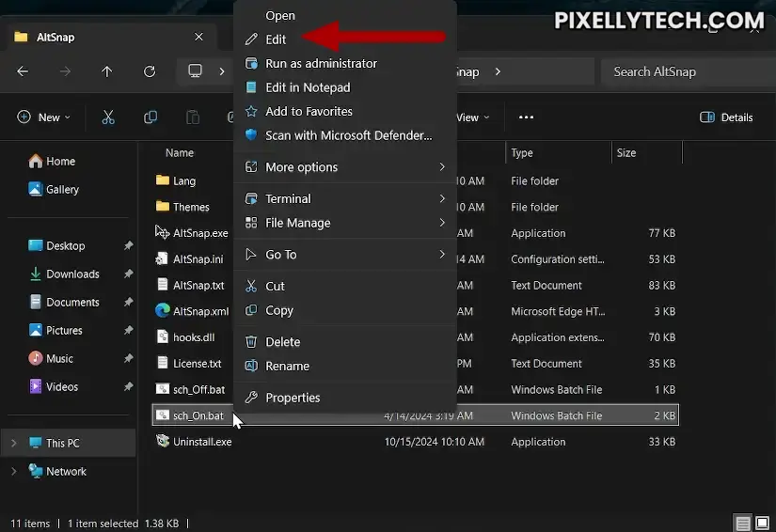Expand the File Manage submenu
776x532 pixels.
(345, 223)
